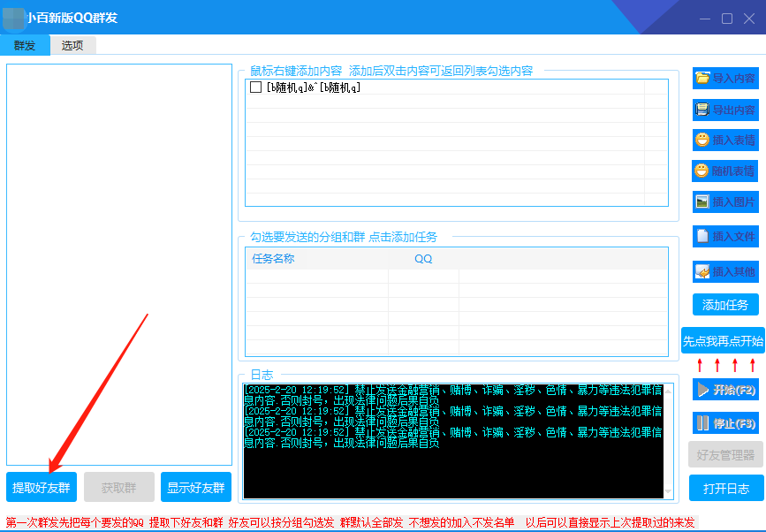Image resolution: width=766 pixels, height=532 pixels.
Task: Minimize the 小百新版QQ群发 window
Action: pyautogui.click(x=704, y=19)
